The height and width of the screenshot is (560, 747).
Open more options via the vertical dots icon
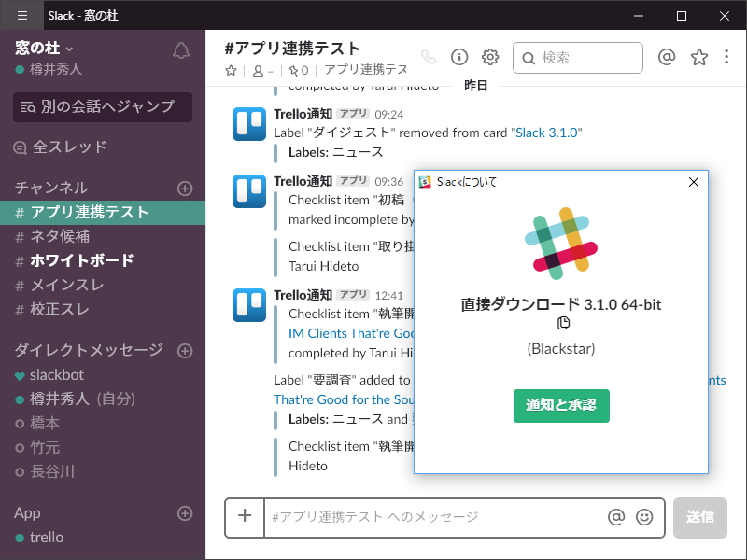pyautogui.click(x=726, y=57)
